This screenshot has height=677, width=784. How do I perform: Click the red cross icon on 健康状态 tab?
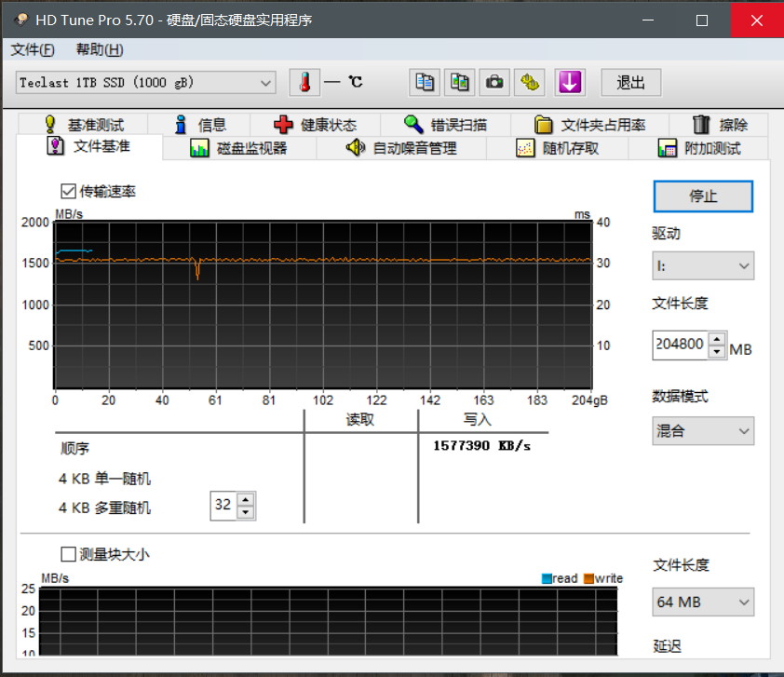(283, 125)
